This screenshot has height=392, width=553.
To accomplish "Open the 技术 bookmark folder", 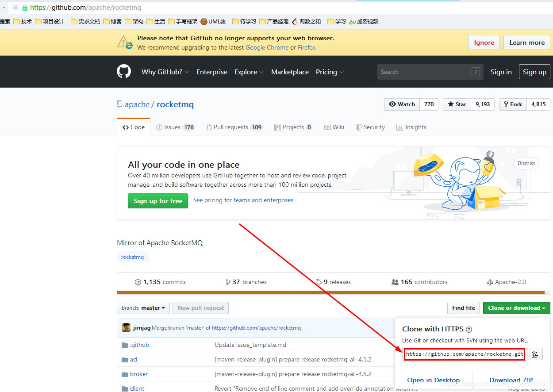I will [x=23, y=21].
